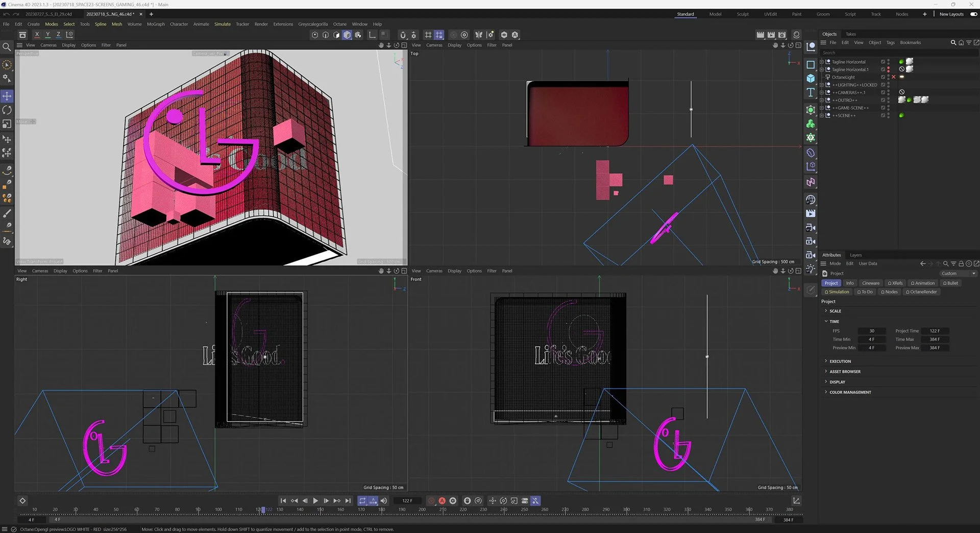Image resolution: width=980 pixels, height=533 pixels.
Task: Toggle Symmetry butterfly icon
Action: coord(478,35)
